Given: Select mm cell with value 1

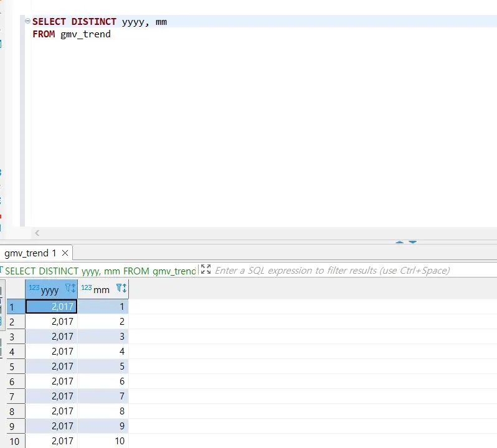Looking at the screenshot, I should click(103, 307).
